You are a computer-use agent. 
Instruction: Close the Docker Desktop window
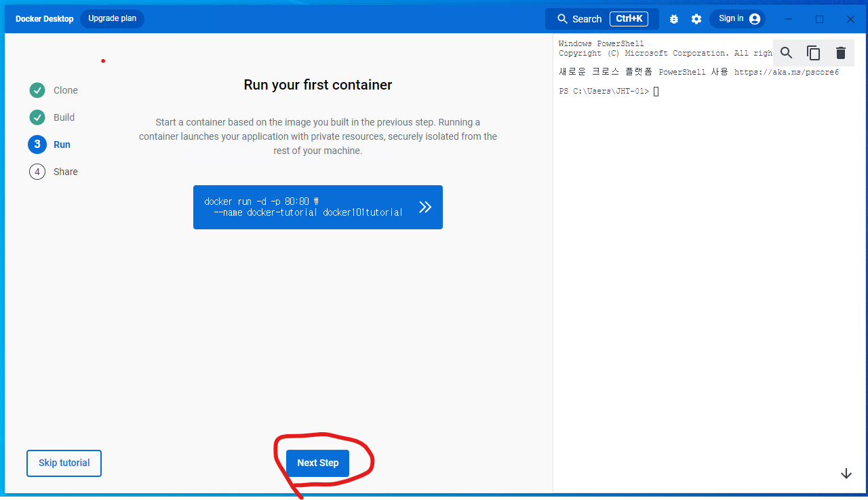coord(850,19)
